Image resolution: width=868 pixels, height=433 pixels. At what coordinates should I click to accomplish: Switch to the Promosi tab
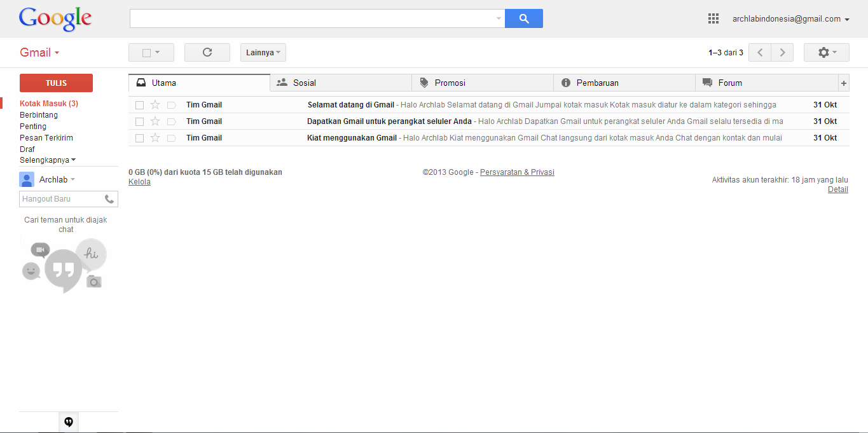pos(483,83)
